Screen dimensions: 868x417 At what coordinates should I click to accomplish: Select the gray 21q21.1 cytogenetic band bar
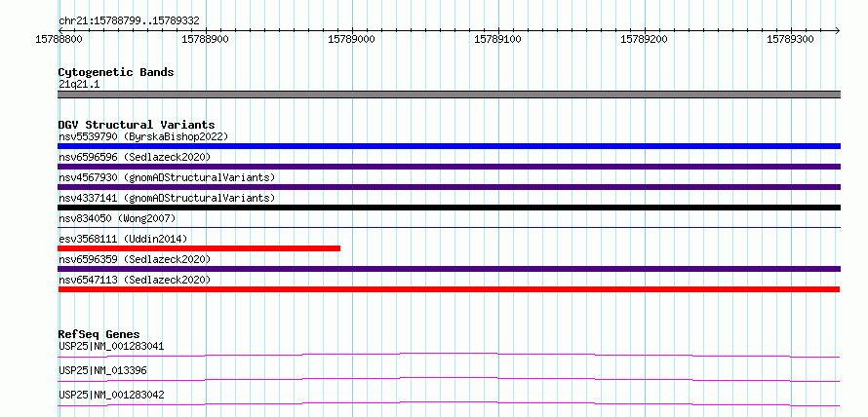[449, 95]
